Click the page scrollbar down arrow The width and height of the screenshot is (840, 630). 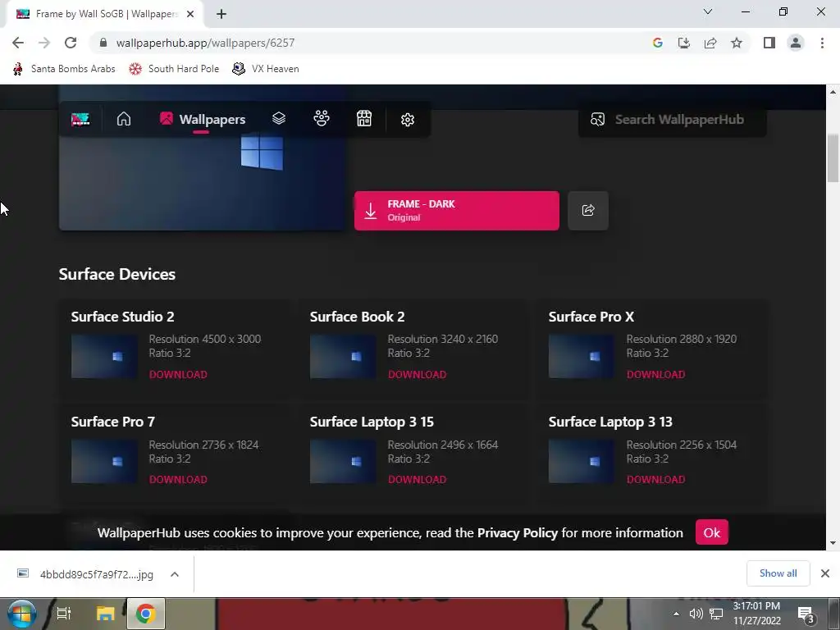(833, 543)
